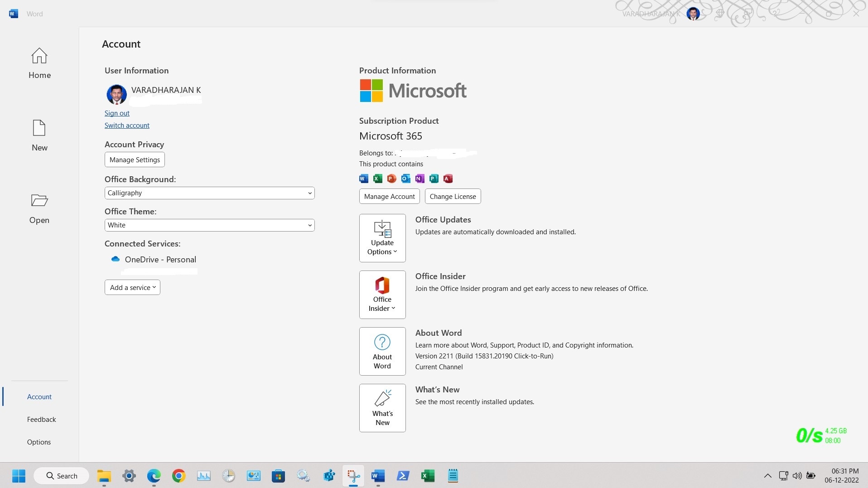868x488 pixels.
Task: Create a New document from the sidebar
Action: coord(39,136)
